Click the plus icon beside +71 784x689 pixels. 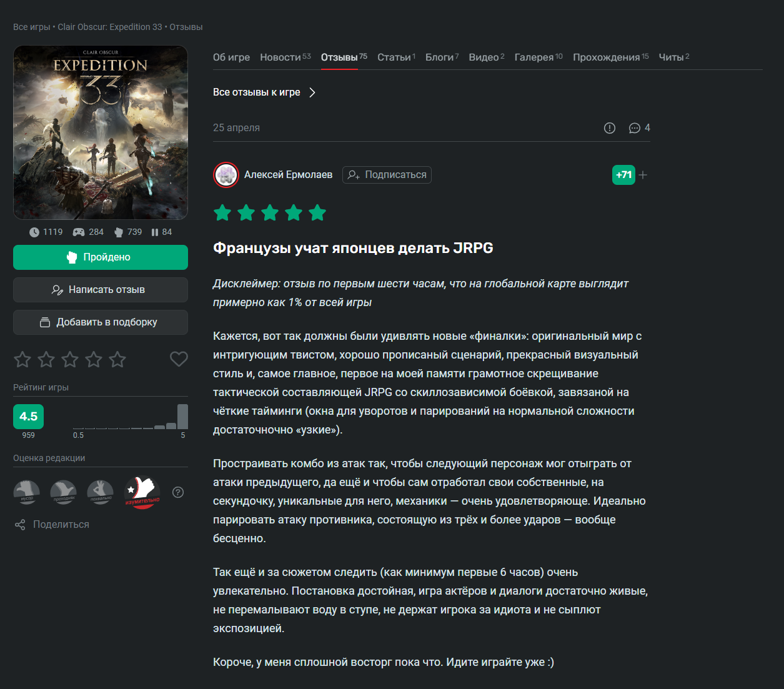643,175
